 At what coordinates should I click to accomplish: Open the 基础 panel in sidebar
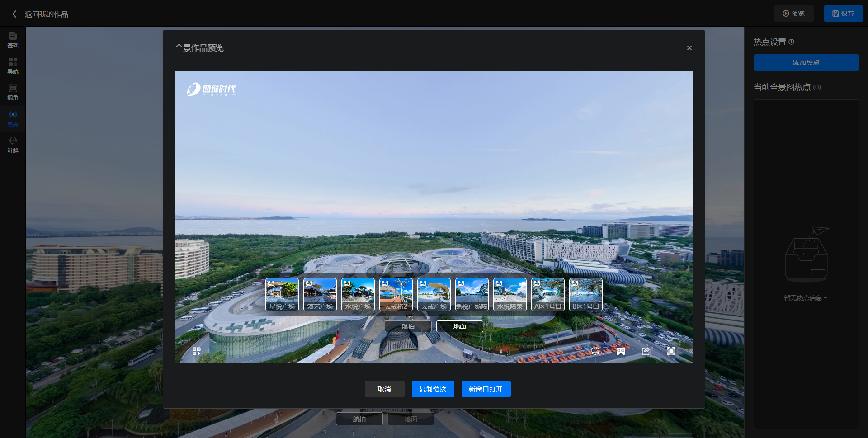tap(13, 40)
